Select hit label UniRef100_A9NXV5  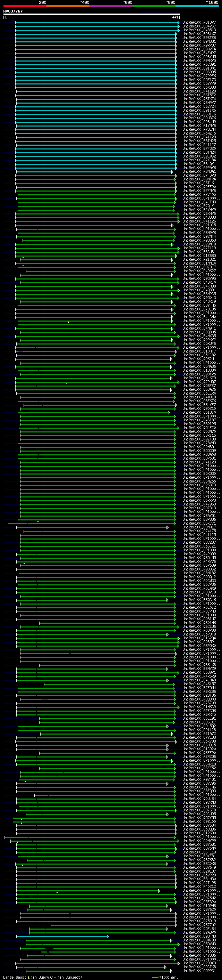(199, 60)
